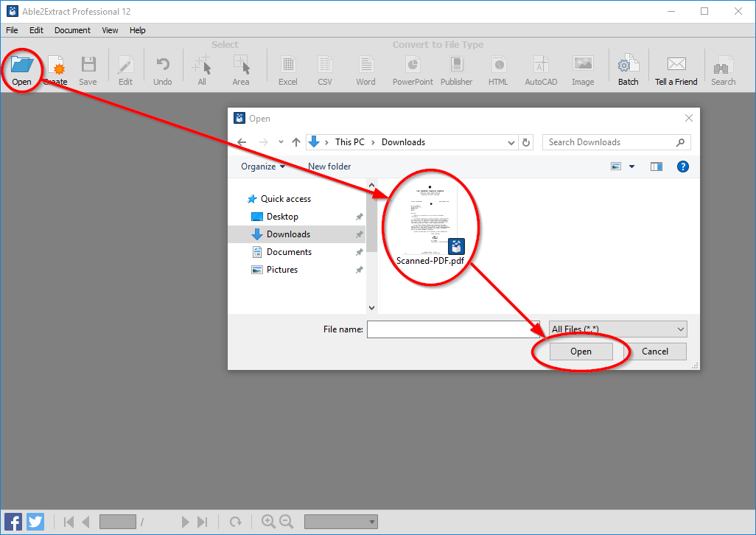Click the Search binoculars icon
The image size is (756, 535).
724,66
